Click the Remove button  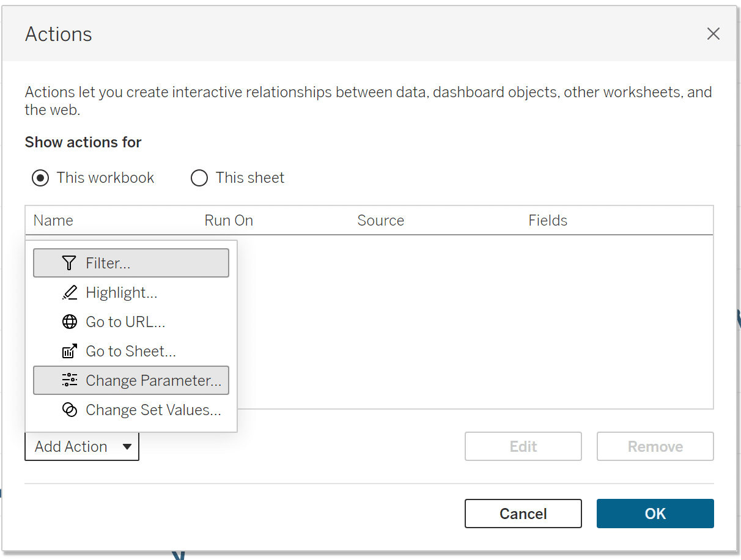pos(655,446)
